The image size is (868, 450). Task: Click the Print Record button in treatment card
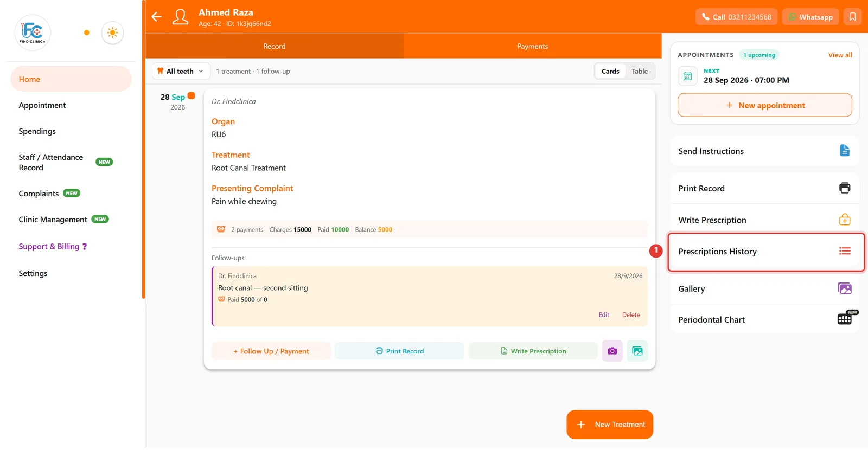click(399, 351)
